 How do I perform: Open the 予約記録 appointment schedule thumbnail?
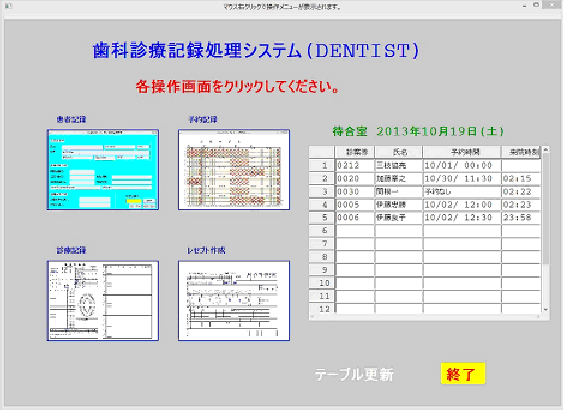click(234, 169)
